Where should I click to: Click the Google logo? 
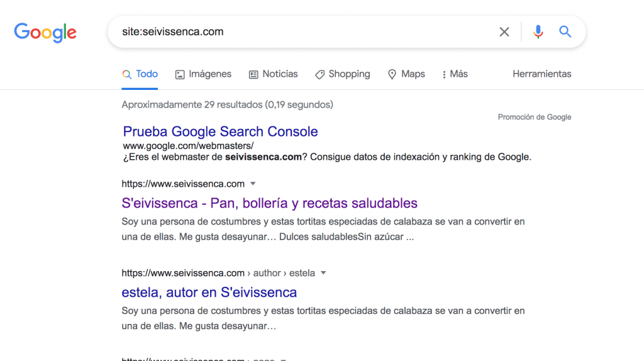[45, 33]
